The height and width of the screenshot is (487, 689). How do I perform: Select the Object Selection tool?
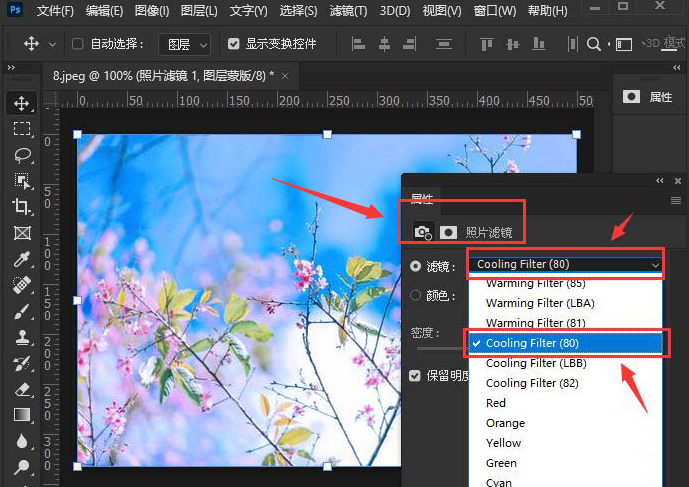[x=22, y=181]
